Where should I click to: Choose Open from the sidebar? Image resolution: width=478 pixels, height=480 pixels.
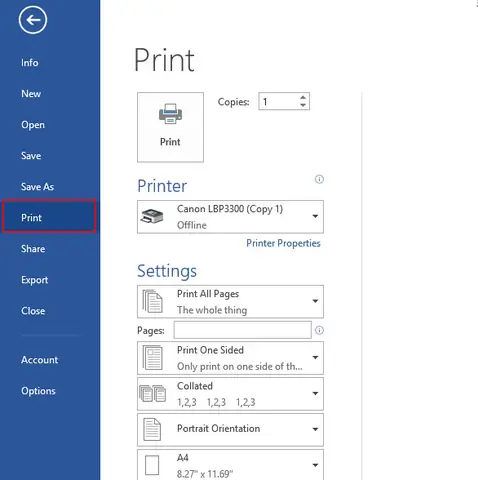coord(33,125)
